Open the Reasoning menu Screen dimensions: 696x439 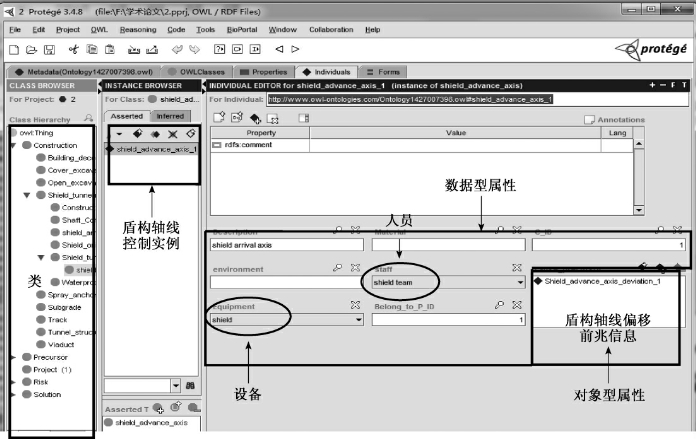pos(138,30)
